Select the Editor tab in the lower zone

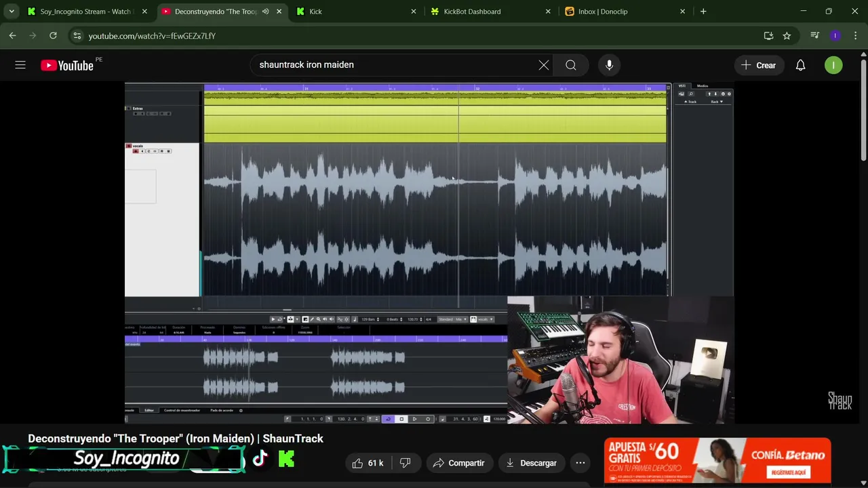[x=149, y=410]
